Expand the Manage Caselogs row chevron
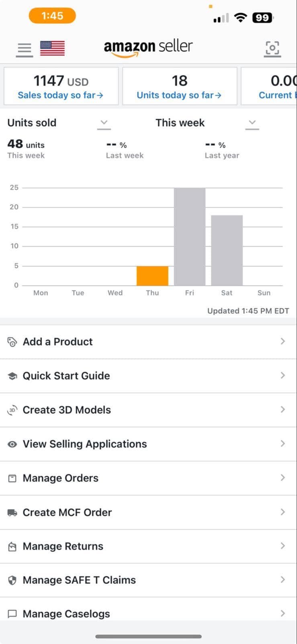The height and width of the screenshot is (644, 297). [283, 613]
